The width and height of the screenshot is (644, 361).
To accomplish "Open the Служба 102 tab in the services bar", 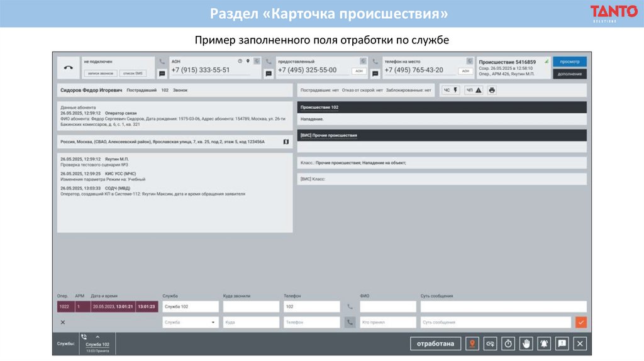I will [x=97, y=344].
